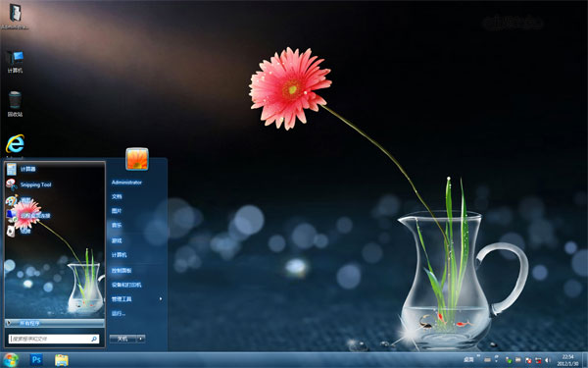
Task: Click the Start menu search input box
Action: pos(54,340)
